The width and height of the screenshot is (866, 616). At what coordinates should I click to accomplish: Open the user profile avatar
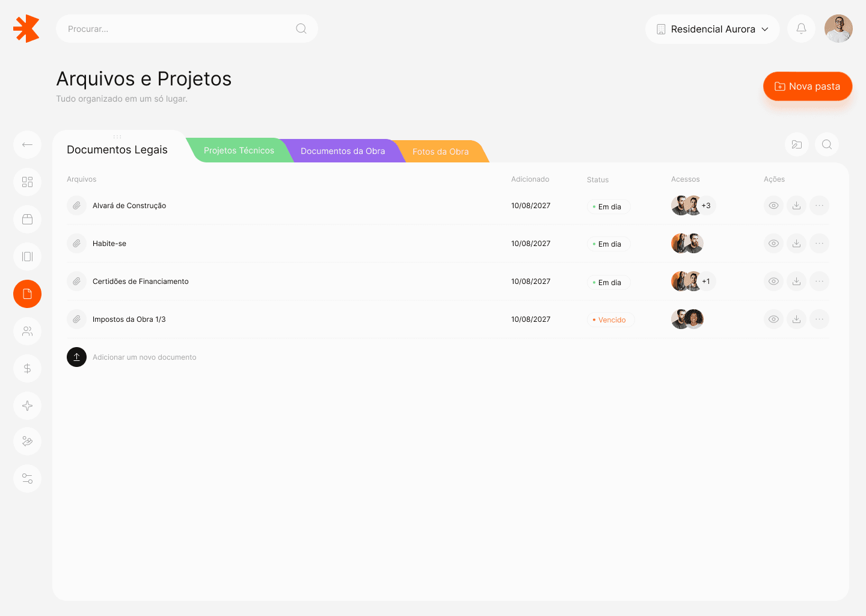838,28
